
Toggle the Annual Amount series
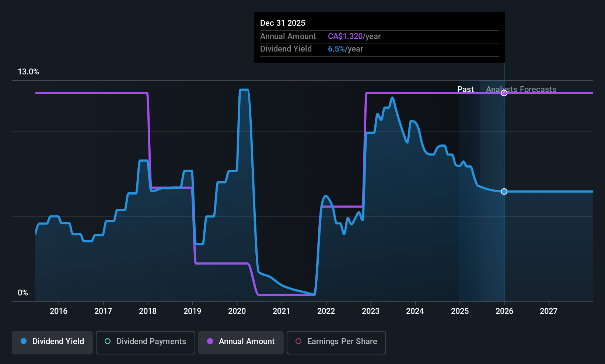tap(241, 343)
